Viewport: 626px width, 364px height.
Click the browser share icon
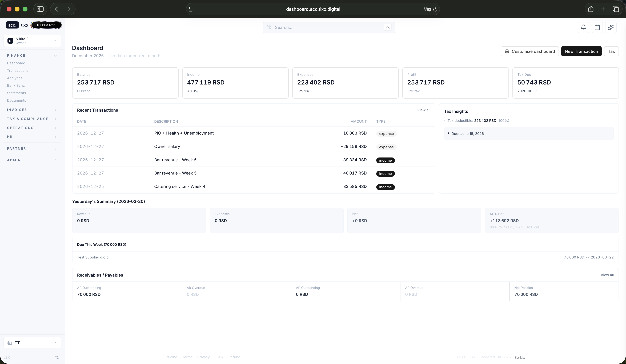pos(591,9)
